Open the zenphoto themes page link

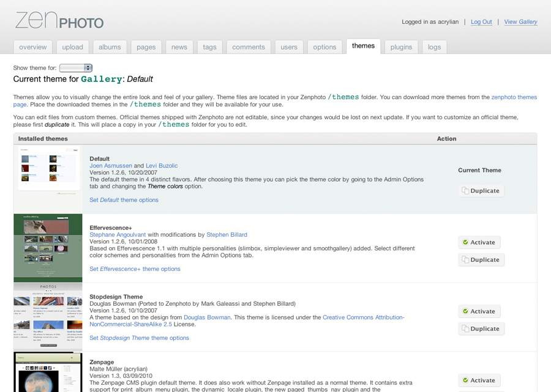tap(514, 97)
